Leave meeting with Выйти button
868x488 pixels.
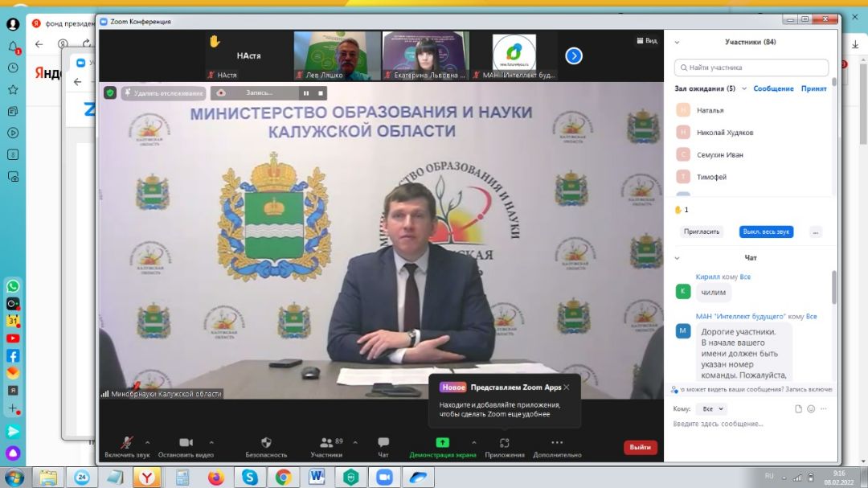pyautogui.click(x=640, y=447)
